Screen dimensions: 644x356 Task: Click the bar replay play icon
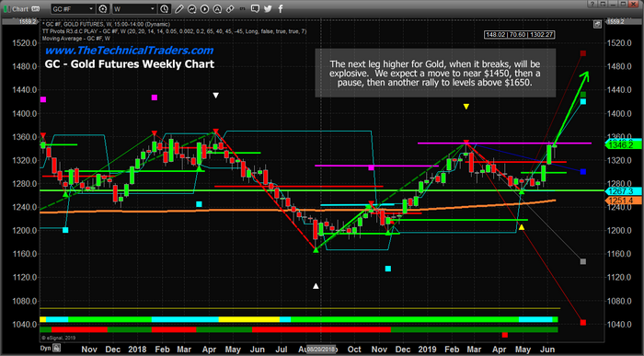pos(204,8)
